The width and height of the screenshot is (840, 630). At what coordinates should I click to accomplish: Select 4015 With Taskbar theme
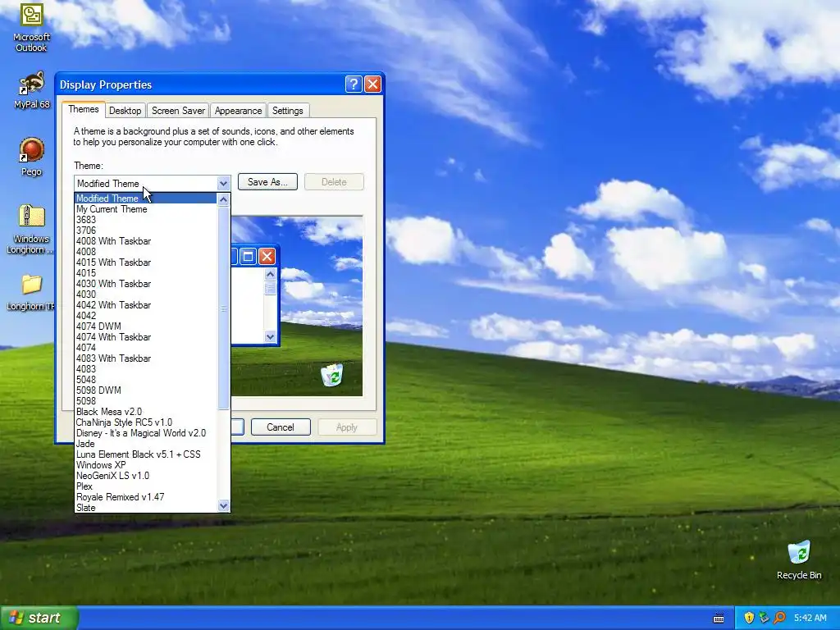pyautogui.click(x=146, y=262)
